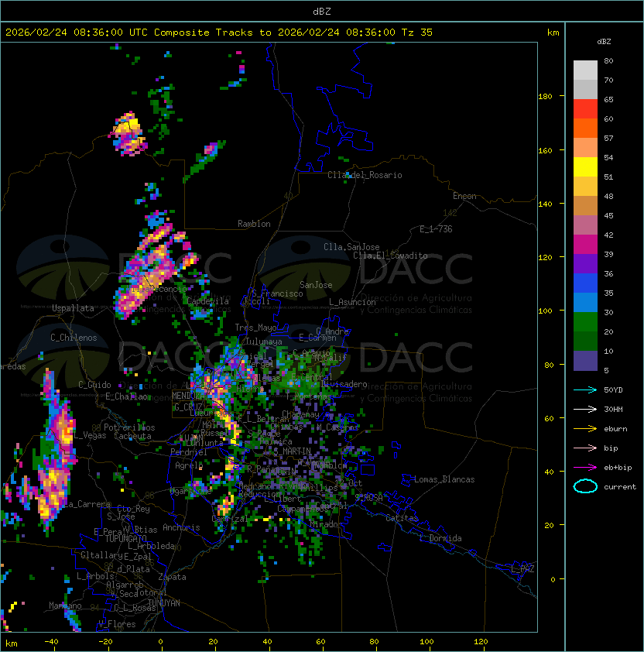Click the magenta eb+bip arrow legend icon

(585, 468)
